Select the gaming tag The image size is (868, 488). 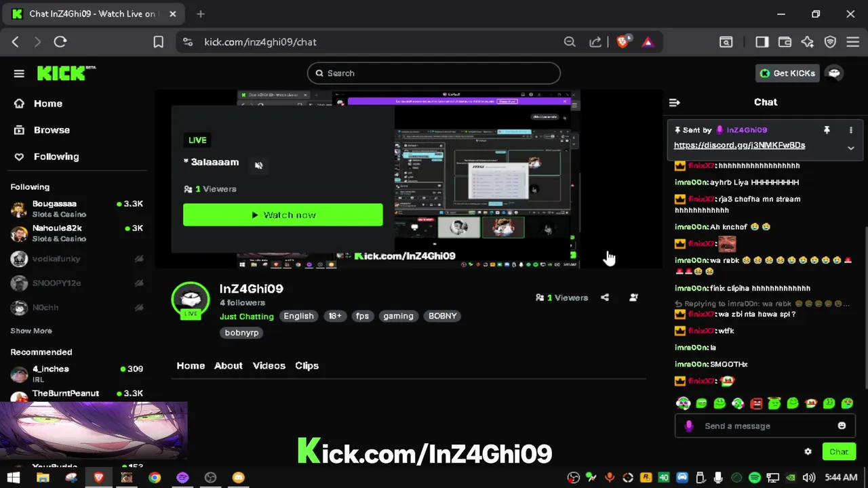tap(398, 316)
